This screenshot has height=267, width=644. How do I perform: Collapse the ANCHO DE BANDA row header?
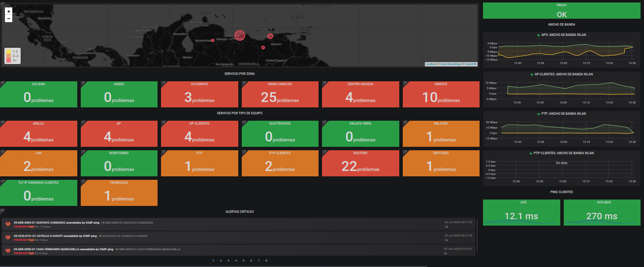pos(561,24)
